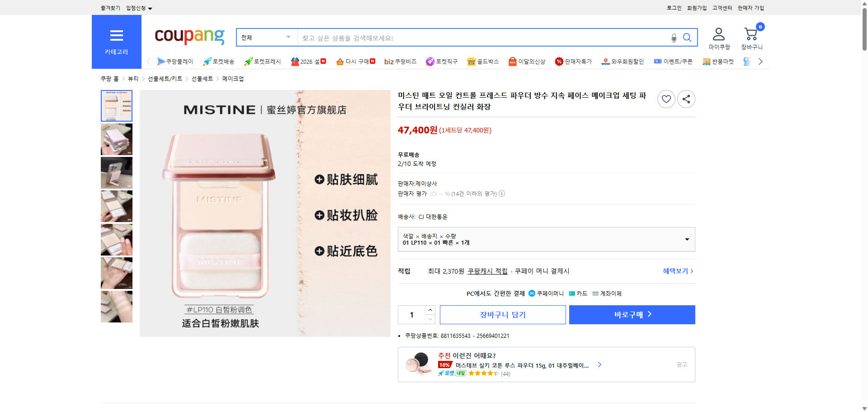Click the voice search microphone icon
Screen dimensions: 868x412
click(x=673, y=38)
